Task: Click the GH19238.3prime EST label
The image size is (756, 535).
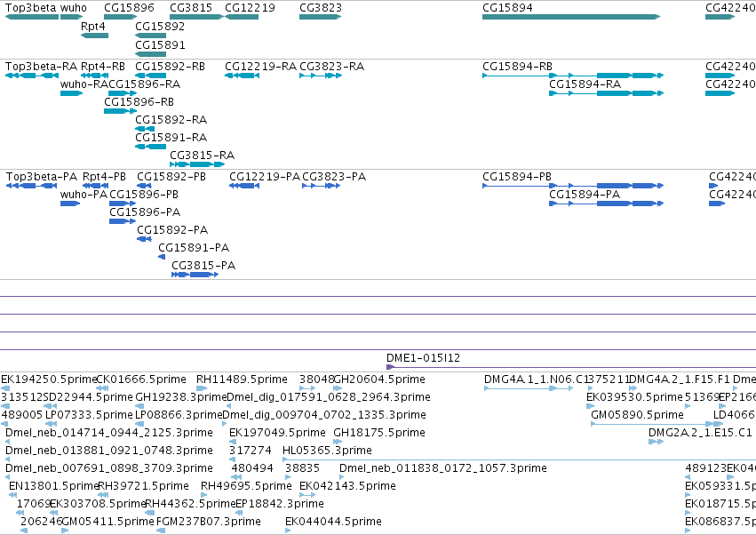Action: coord(181,397)
